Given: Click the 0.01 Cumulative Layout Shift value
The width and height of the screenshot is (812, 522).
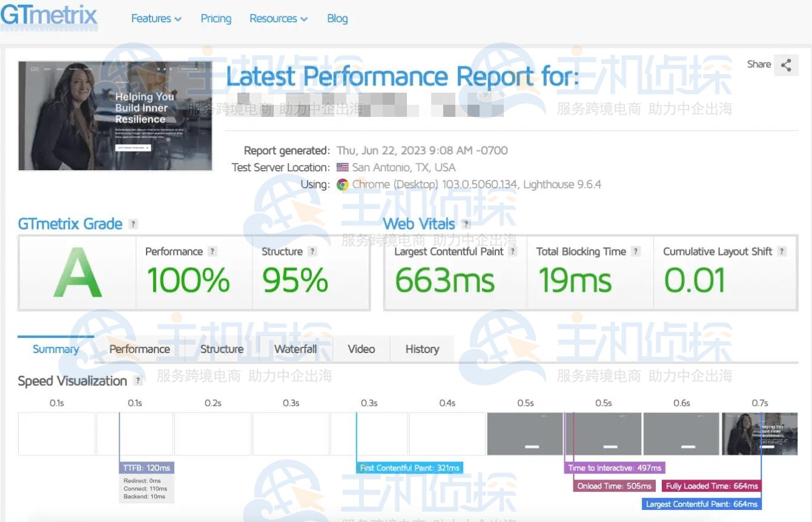Looking at the screenshot, I should point(694,280).
